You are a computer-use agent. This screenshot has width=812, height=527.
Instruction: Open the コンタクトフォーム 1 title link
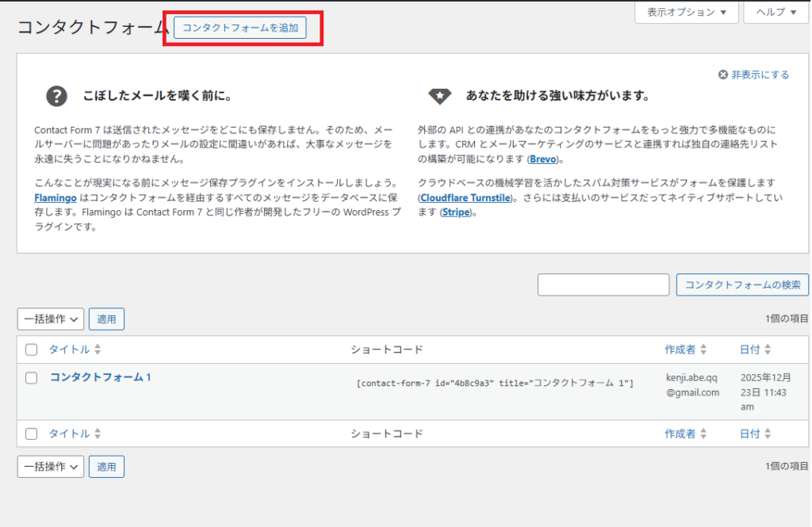pos(101,377)
